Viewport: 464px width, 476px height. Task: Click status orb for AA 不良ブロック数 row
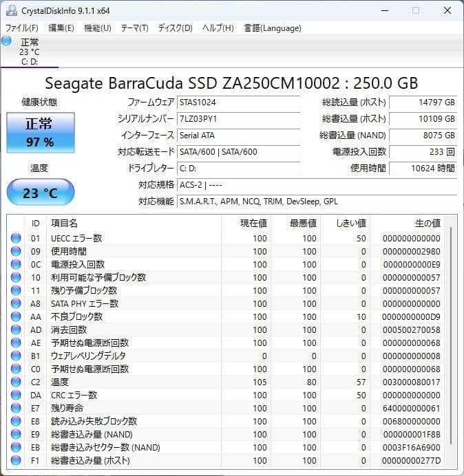coord(16,316)
